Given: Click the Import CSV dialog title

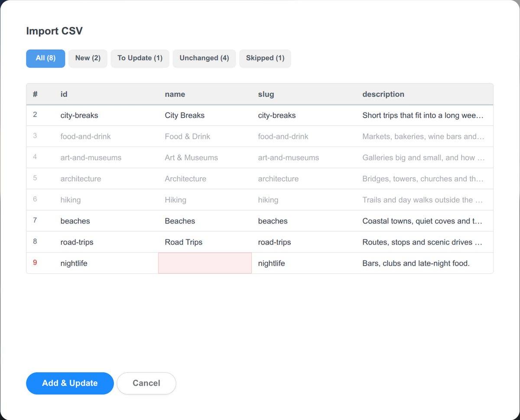Looking at the screenshot, I should pyautogui.click(x=54, y=31).
